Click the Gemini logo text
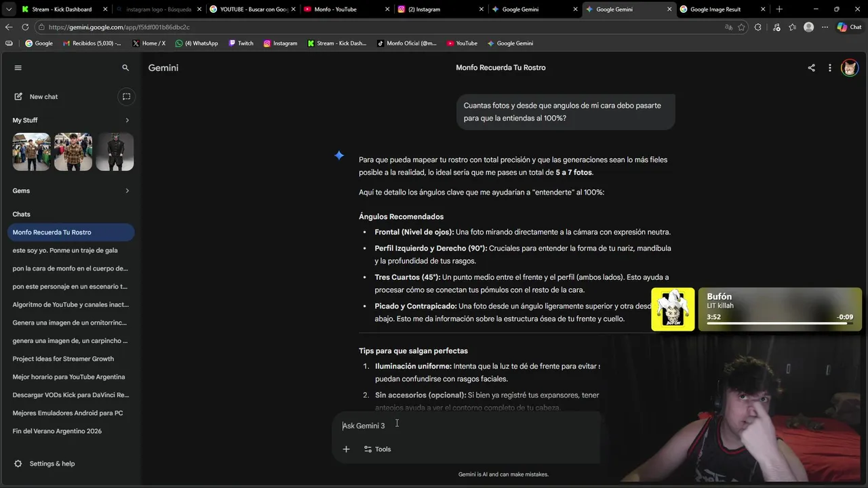868x488 pixels. [163, 68]
